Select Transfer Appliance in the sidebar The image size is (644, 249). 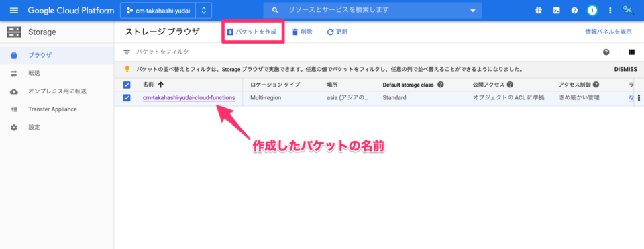pos(56,109)
